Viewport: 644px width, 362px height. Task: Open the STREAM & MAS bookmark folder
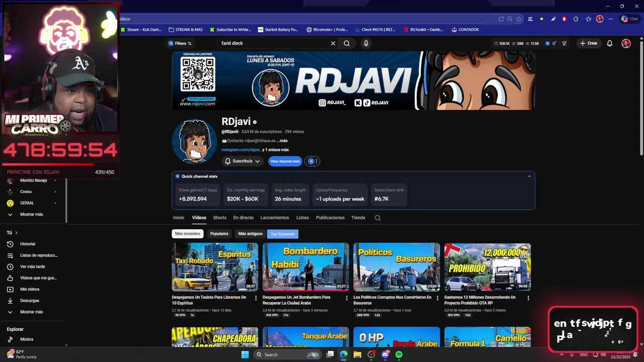pyautogui.click(x=186, y=30)
